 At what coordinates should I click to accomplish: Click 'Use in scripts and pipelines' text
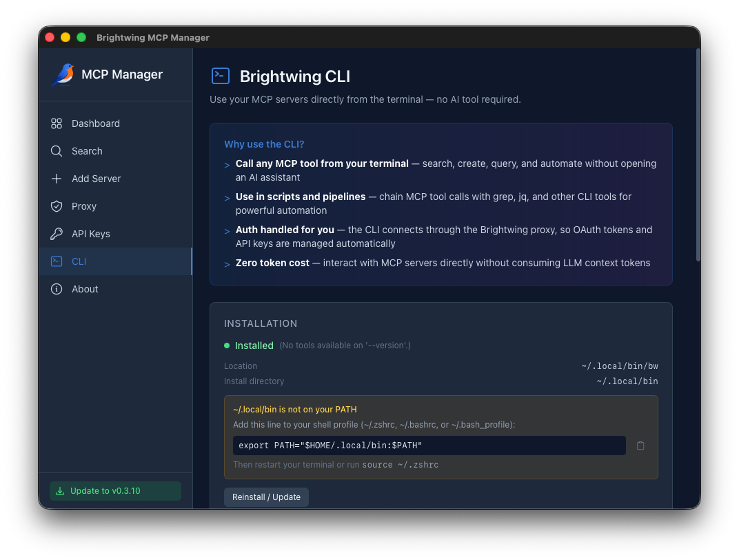[x=301, y=197]
